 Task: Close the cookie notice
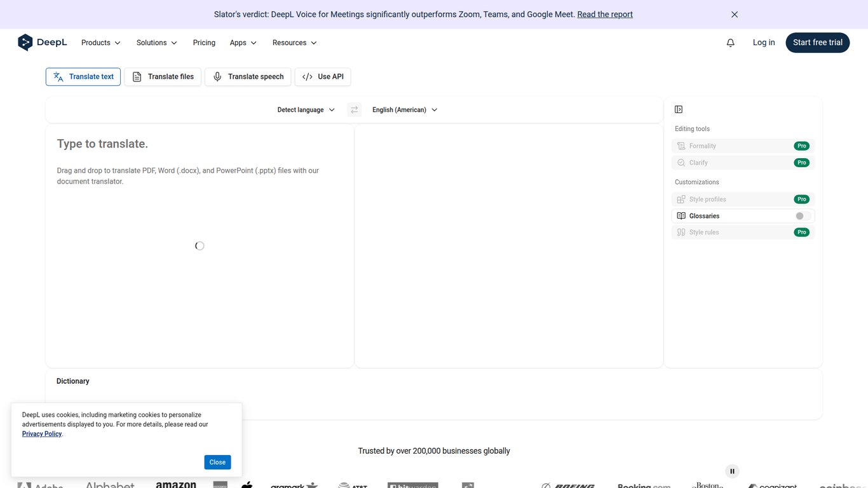coord(217,462)
